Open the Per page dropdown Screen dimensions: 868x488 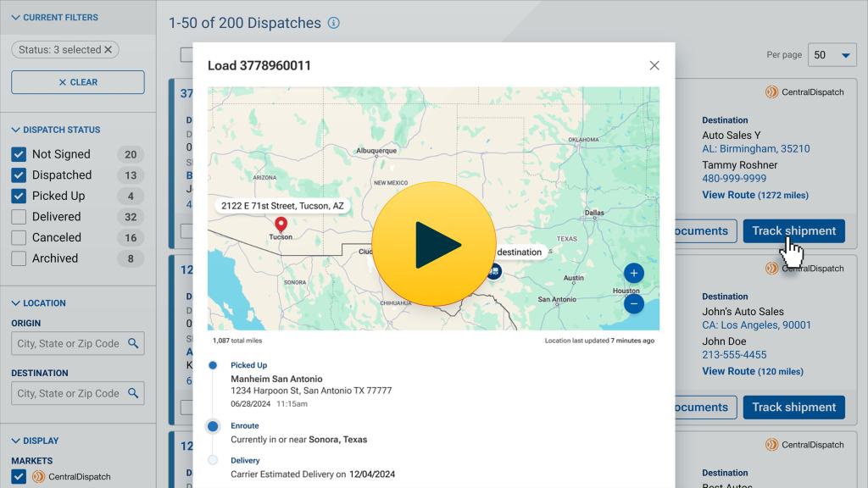(x=831, y=55)
